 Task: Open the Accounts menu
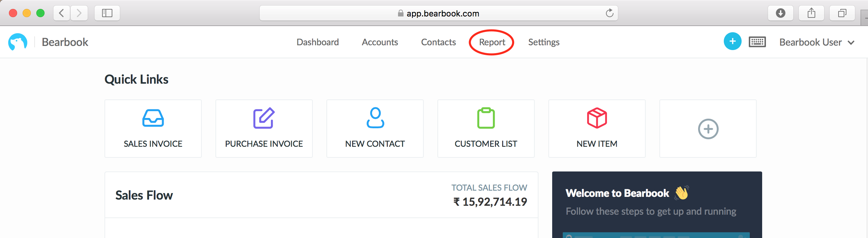[x=380, y=42]
